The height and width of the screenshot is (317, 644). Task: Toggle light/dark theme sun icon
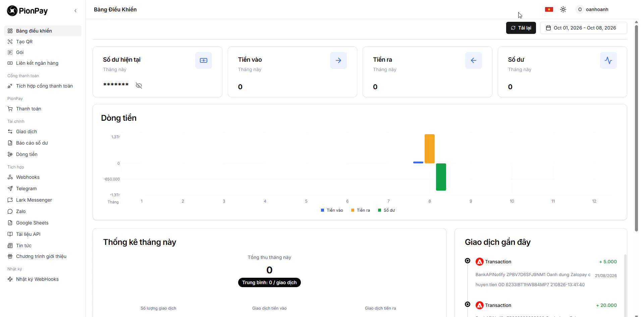(563, 9)
